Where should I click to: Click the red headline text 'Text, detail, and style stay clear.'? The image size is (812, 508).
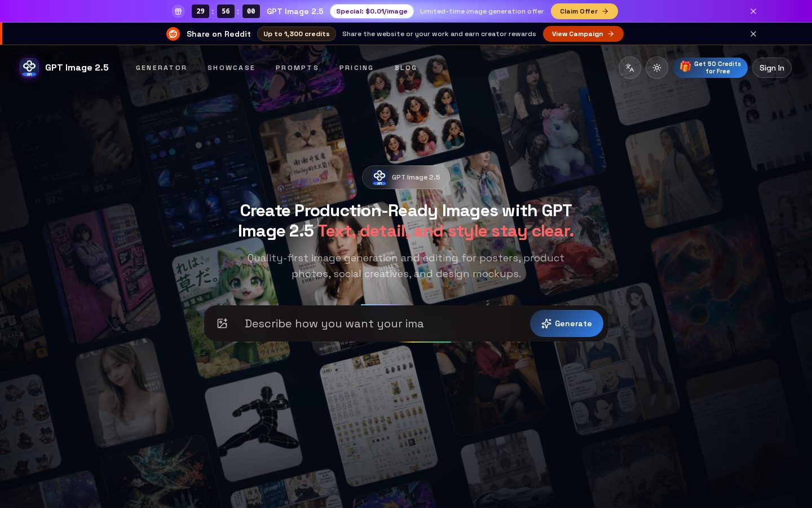pyautogui.click(x=445, y=231)
